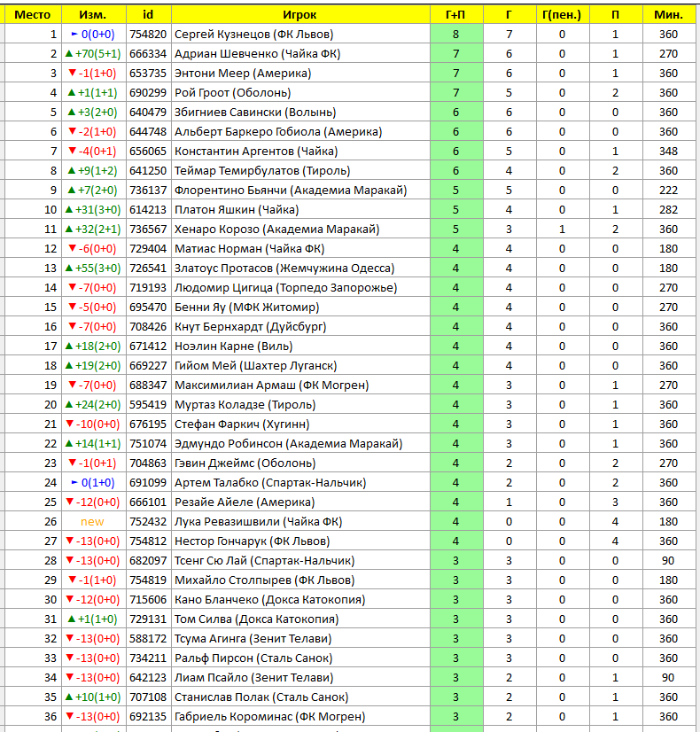
Task: Select player cell 'Ноэлин Карне (Виль)'
Action: (x=300, y=347)
